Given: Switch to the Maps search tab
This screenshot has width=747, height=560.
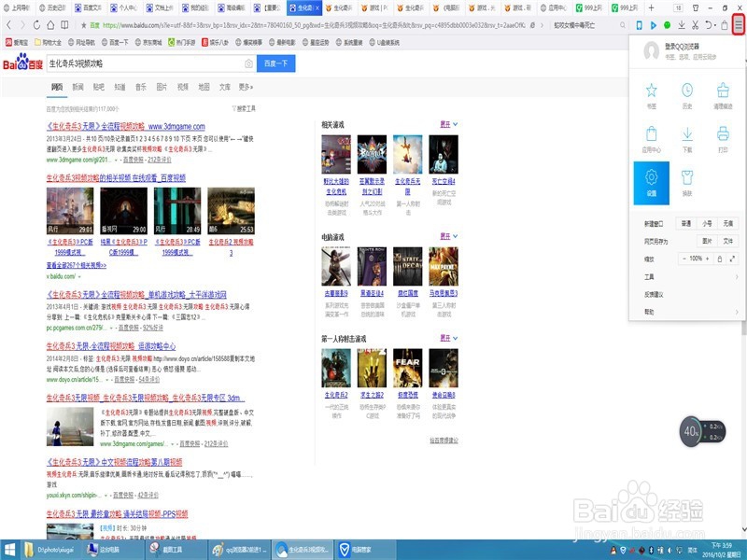Looking at the screenshot, I should tap(204, 87).
